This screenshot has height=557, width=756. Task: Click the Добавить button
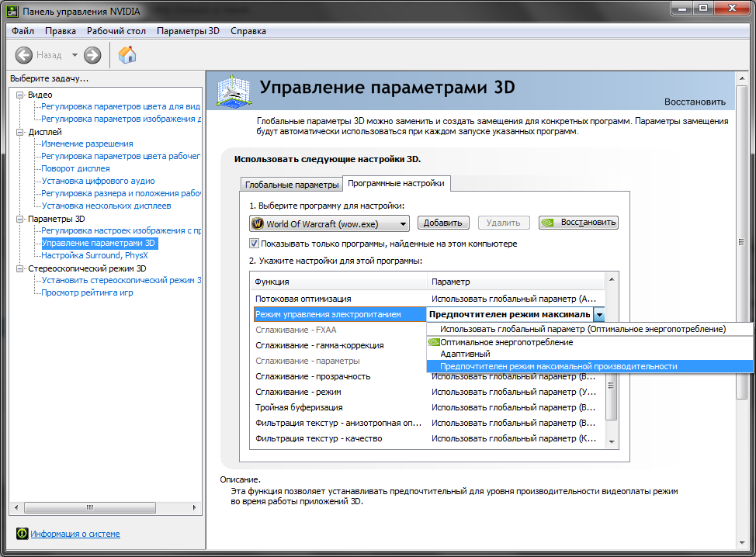444,223
